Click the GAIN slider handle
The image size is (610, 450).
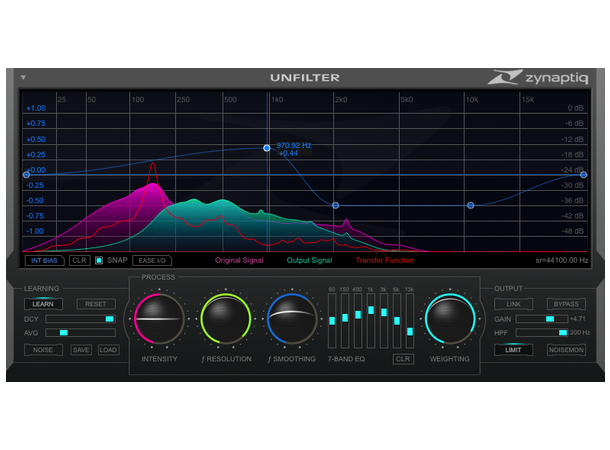550,319
